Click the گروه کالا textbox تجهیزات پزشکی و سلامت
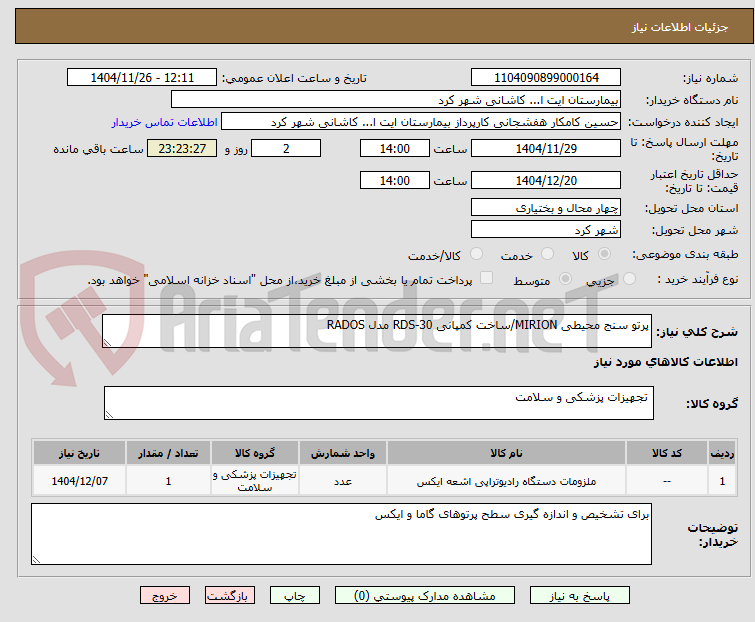The width and height of the screenshot is (755, 622). pyautogui.click(x=378, y=403)
